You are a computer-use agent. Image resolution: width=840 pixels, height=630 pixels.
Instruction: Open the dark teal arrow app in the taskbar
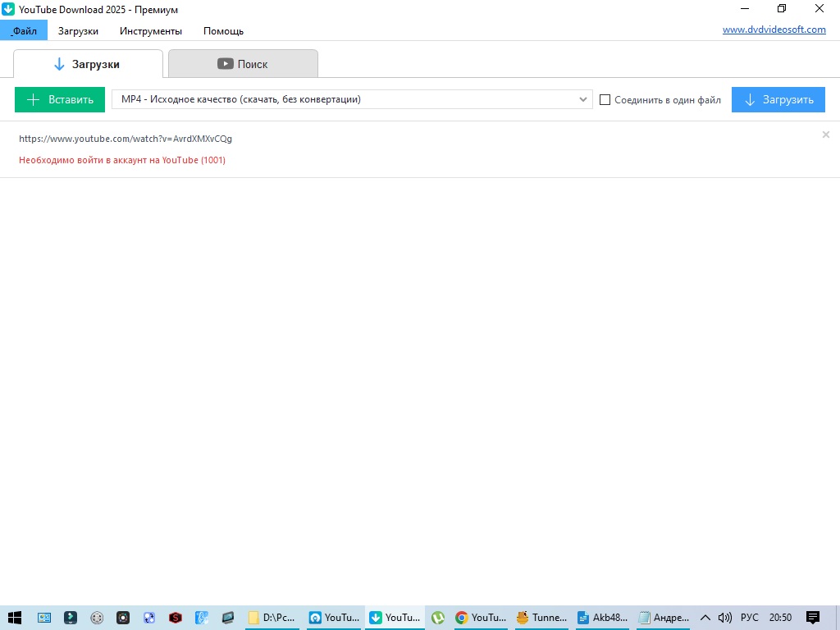[71, 618]
